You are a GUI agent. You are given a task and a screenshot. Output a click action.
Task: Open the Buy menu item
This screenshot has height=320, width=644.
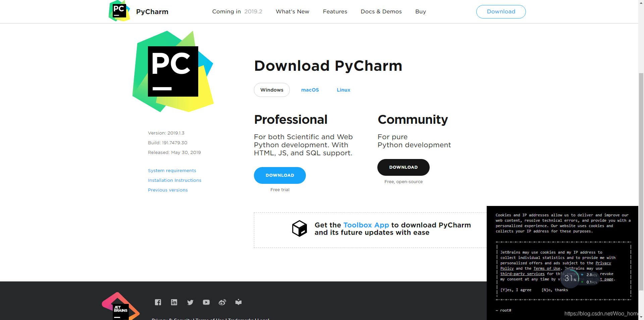coord(421,11)
